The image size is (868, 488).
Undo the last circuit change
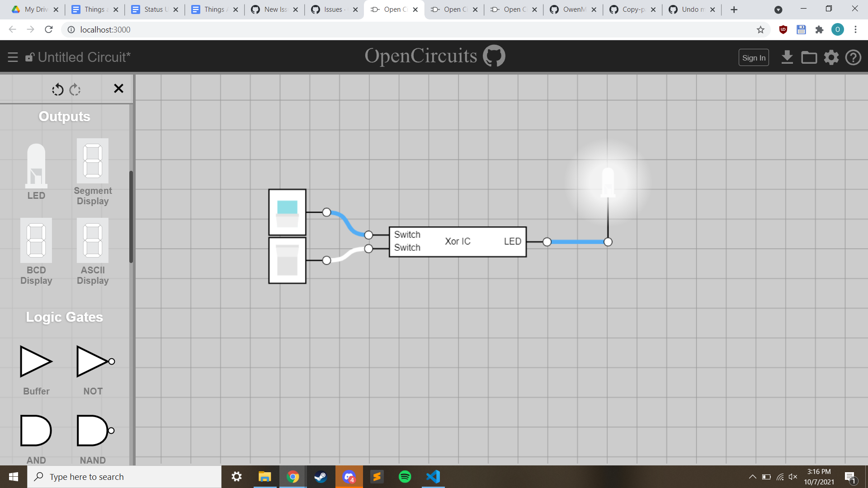pyautogui.click(x=57, y=89)
